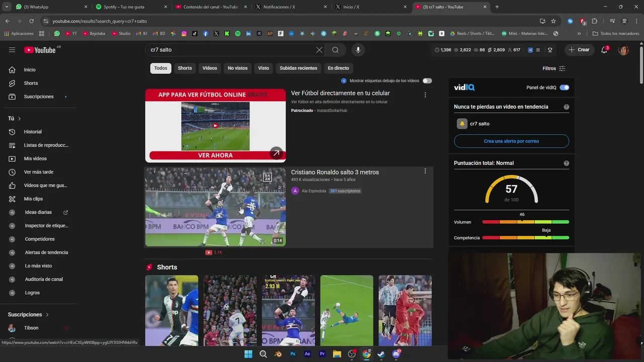Open the short showing 2.93 M jump
644x362 pixels.
(288, 310)
